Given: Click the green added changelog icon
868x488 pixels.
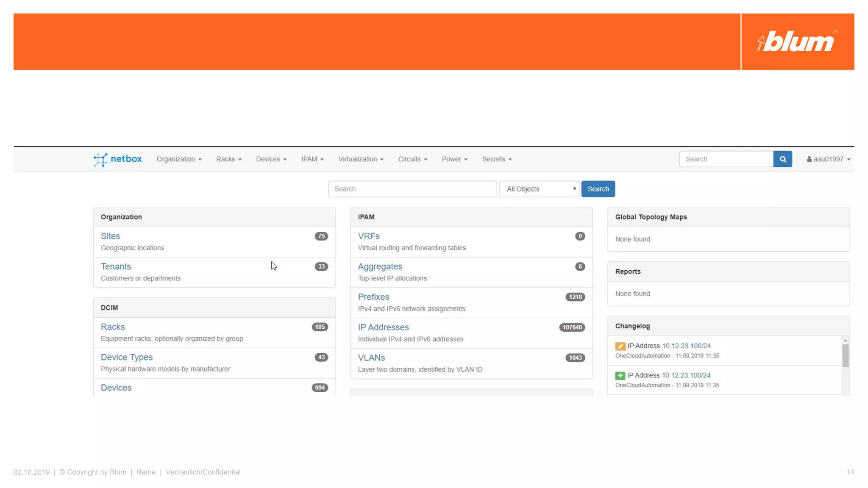Looking at the screenshot, I should [x=620, y=376].
